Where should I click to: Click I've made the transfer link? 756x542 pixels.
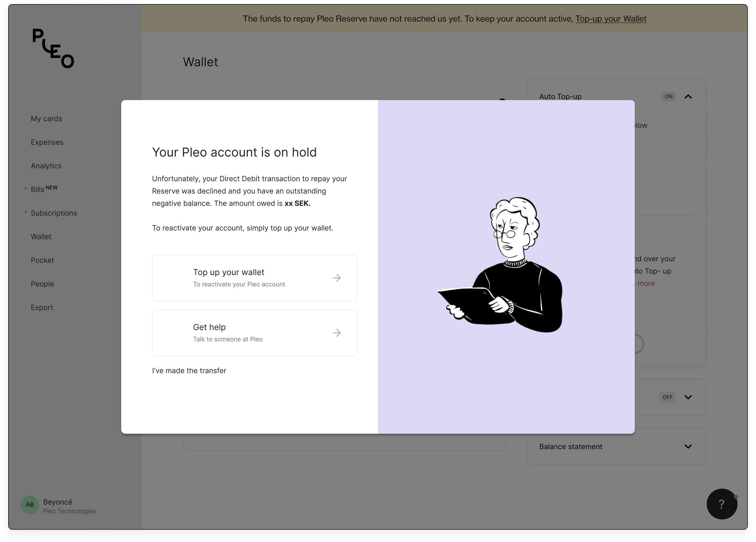click(189, 370)
